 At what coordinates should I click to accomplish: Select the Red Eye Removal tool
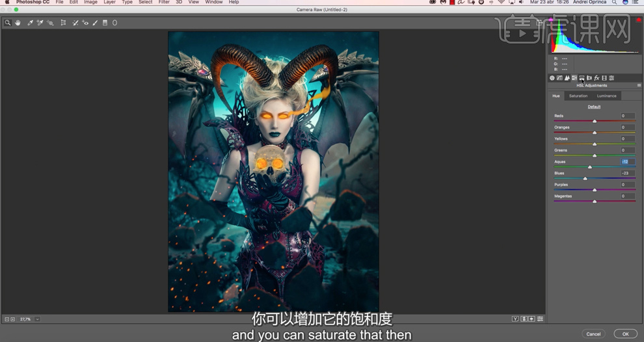[85, 23]
